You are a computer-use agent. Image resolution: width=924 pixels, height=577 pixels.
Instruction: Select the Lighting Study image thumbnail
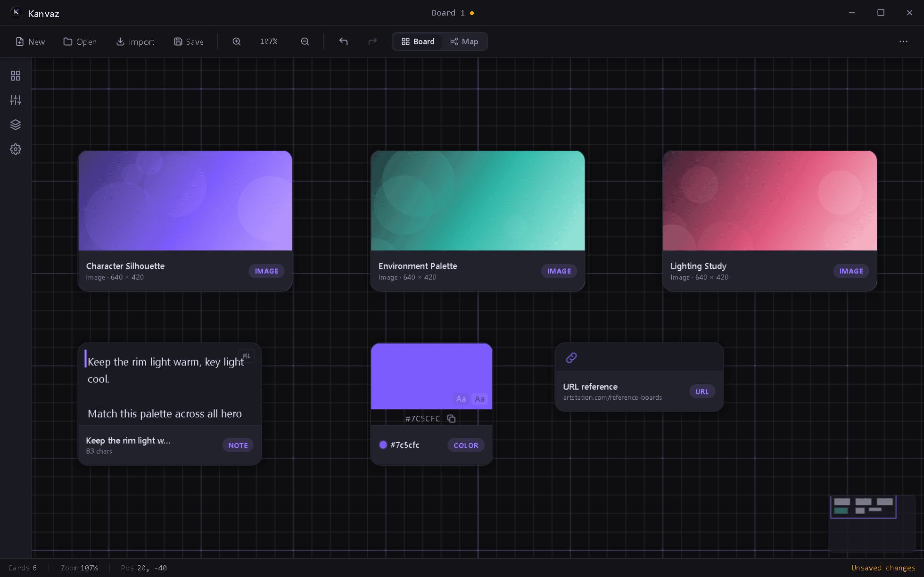770,201
